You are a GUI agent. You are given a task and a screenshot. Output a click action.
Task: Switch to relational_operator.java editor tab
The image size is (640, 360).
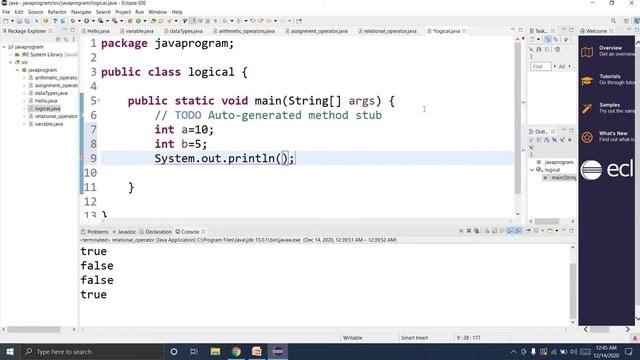[387, 31]
